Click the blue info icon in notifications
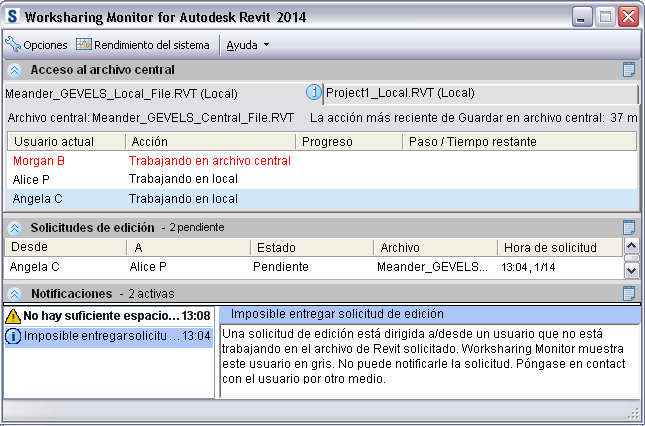Screen dimensions: 645x426 click(x=13, y=336)
